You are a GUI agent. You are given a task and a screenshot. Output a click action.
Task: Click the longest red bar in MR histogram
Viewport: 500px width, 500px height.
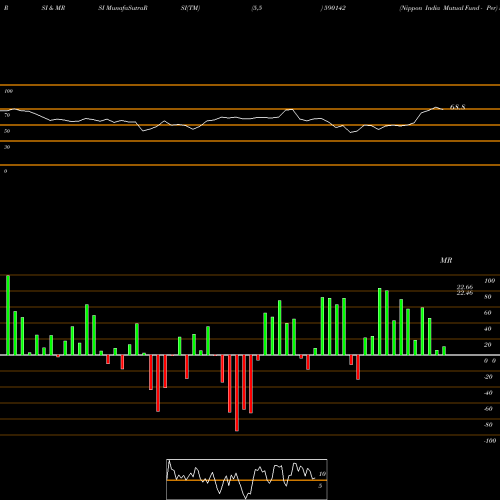[237, 393]
